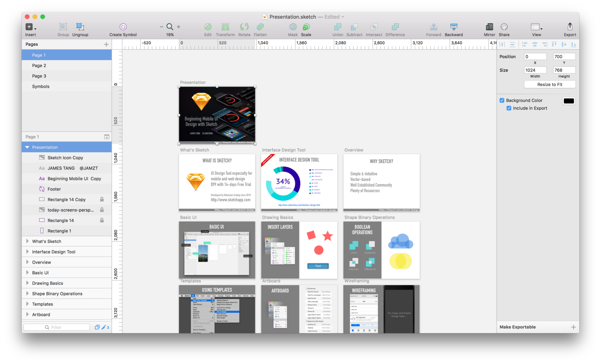Click Make Exportable at the bottom right
This screenshot has height=364, width=601.
[517, 327]
